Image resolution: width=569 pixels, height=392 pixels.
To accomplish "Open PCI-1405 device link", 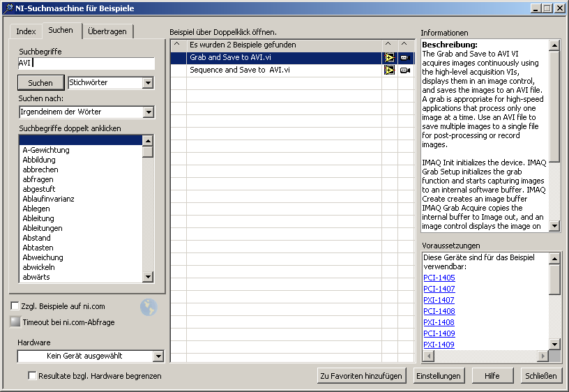I will [x=439, y=278].
